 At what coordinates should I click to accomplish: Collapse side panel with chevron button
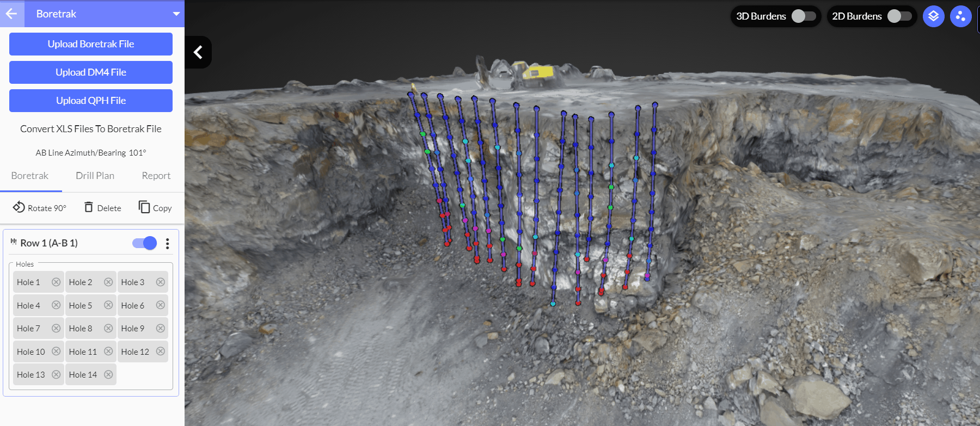[x=198, y=52]
